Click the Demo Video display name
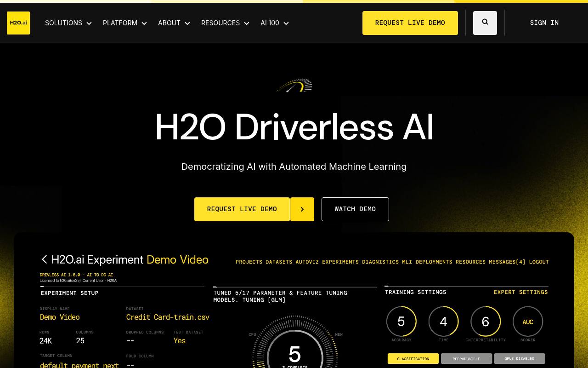Screen dimensions: 588x368 [60, 317]
